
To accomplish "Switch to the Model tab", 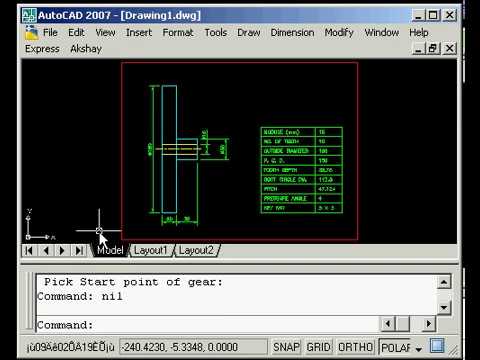I will pos(110,250).
